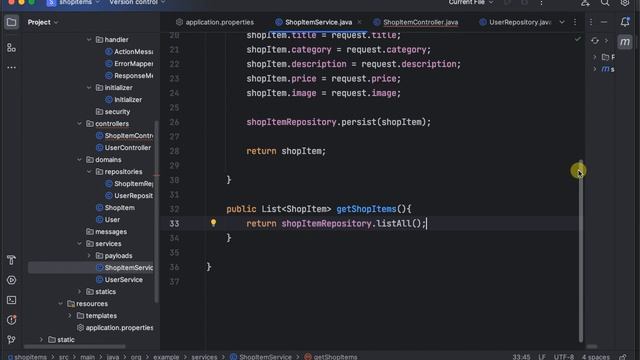
Task: Click the ShopItemService breadcrumb
Action: [x=260, y=357]
